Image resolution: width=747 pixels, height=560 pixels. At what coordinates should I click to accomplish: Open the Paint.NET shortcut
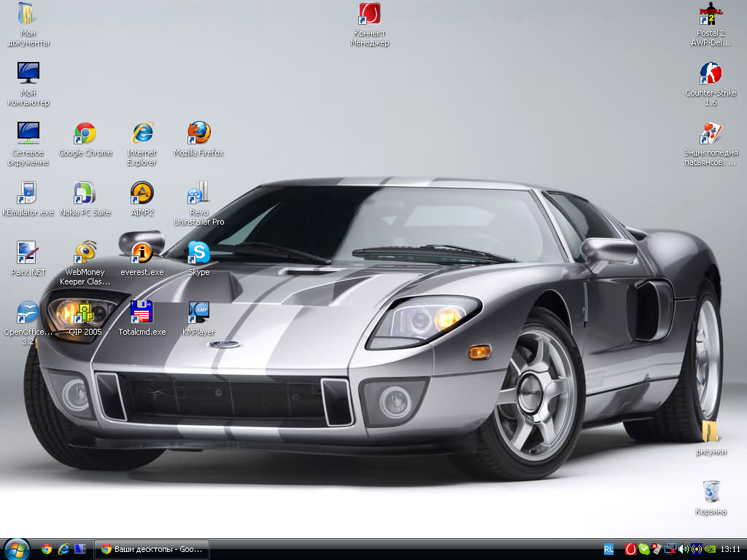28,253
